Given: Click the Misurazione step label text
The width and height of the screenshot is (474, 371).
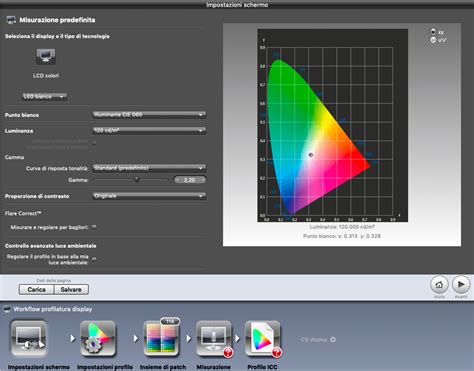Looking at the screenshot, I should pyautogui.click(x=213, y=367).
